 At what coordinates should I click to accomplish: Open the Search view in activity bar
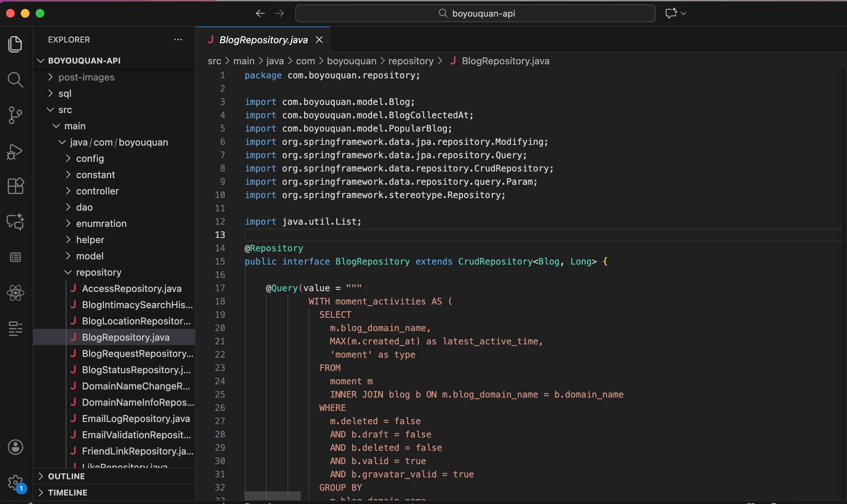[x=15, y=80]
